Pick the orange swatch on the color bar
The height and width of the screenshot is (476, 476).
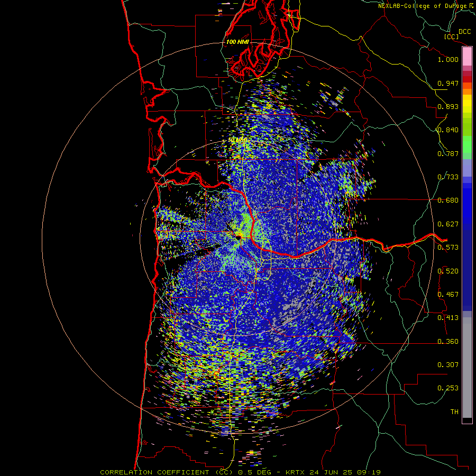pos(467,91)
